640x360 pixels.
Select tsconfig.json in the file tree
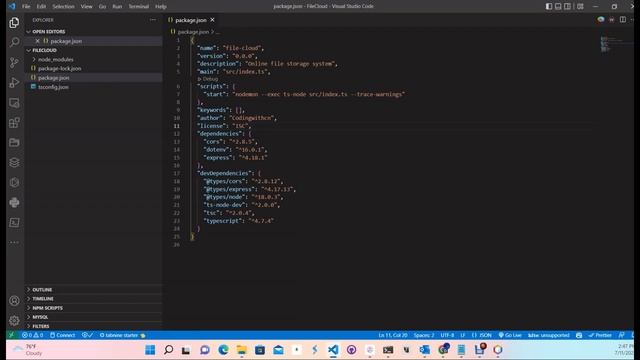coord(93,87)
